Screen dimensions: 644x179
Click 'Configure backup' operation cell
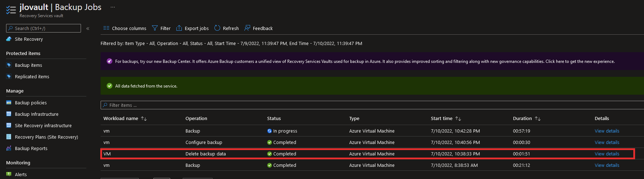pyautogui.click(x=204, y=143)
